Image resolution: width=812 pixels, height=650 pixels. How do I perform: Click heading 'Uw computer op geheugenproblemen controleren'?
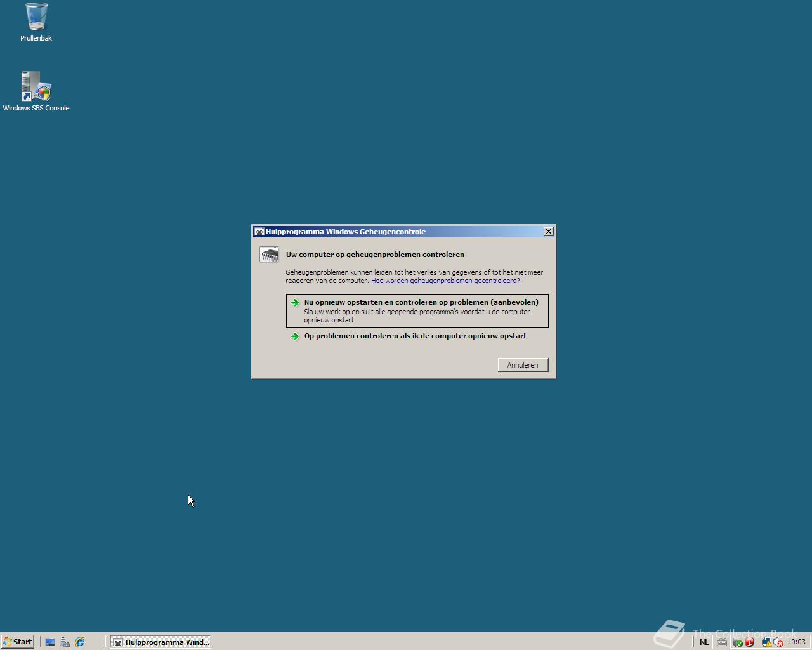tap(375, 255)
